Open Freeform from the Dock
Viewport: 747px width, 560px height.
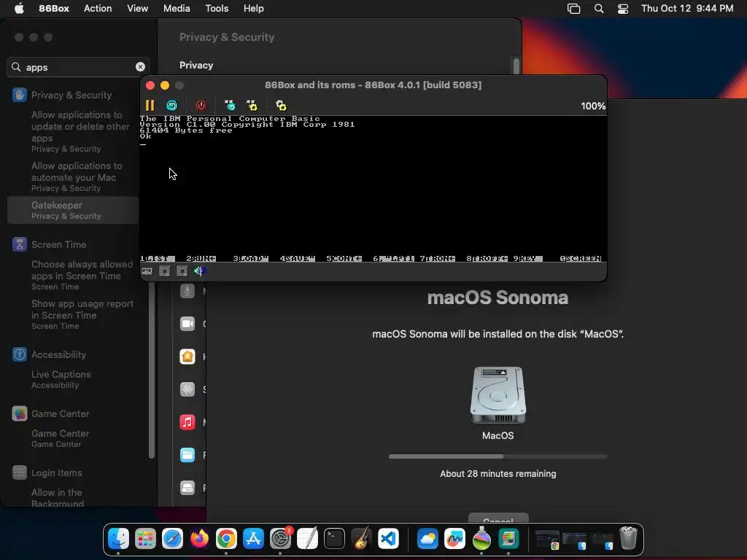click(x=455, y=539)
